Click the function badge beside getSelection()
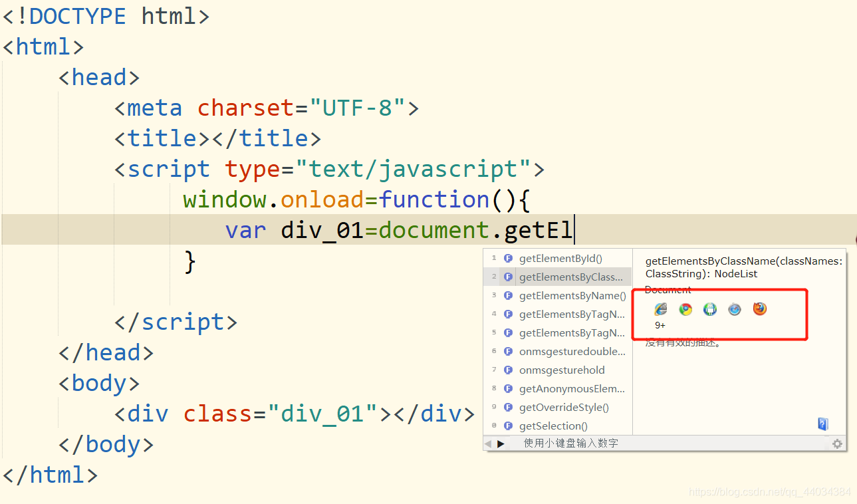This screenshot has height=504, width=857. coord(508,426)
